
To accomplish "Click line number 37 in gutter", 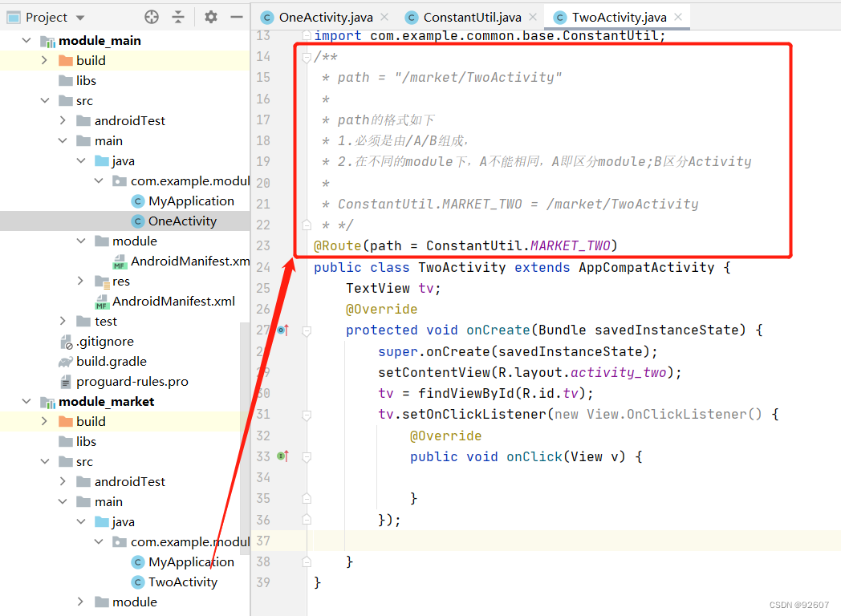I will (x=263, y=541).
